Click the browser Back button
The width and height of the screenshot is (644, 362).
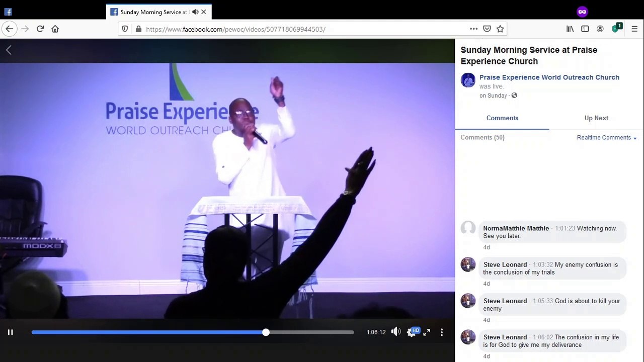click(10, 29)
